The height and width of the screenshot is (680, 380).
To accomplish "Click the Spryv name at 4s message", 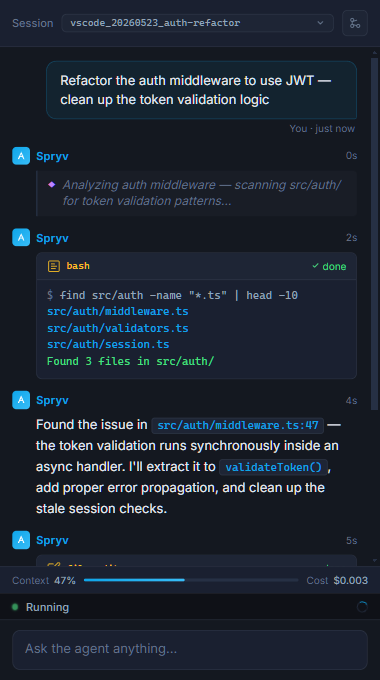I will [x=52, y=400].
